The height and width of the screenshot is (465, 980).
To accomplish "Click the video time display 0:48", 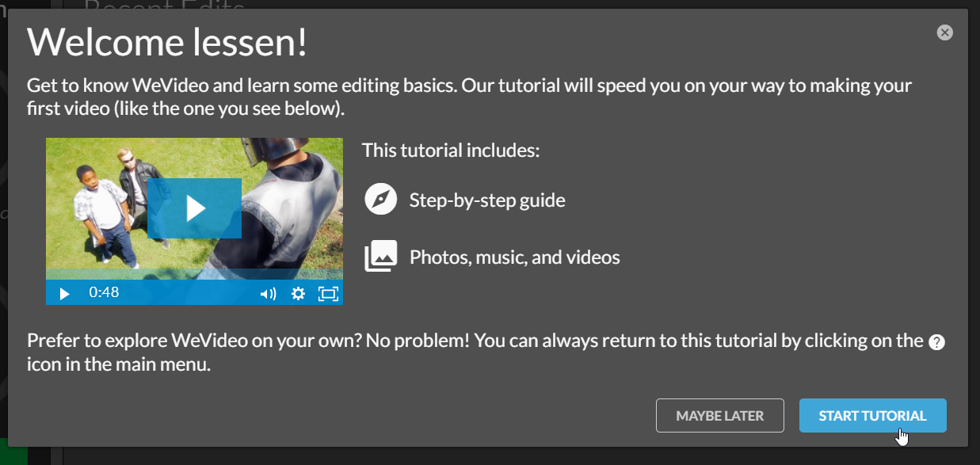I will point(104,292).
